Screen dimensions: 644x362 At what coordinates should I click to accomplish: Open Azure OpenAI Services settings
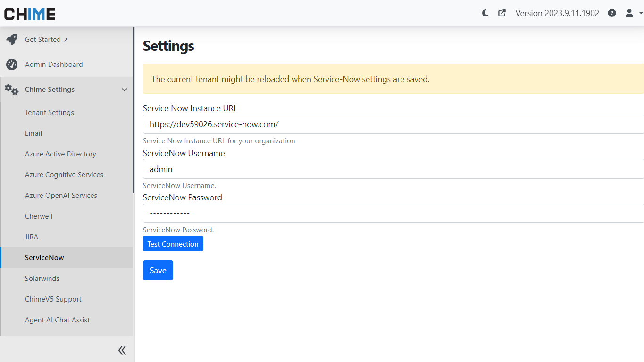coord(61,196)
